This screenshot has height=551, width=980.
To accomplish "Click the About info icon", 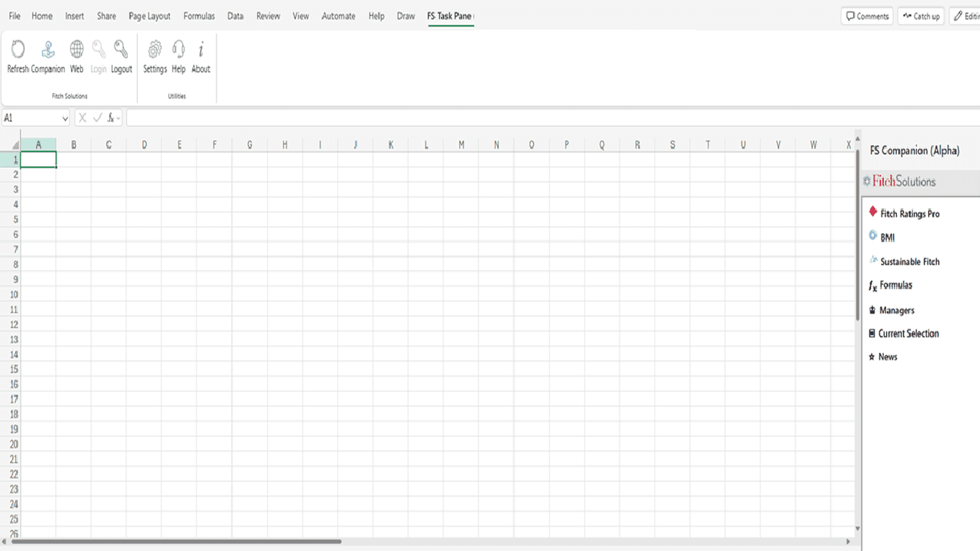I will pyautogui.click(x=201, y=50).
